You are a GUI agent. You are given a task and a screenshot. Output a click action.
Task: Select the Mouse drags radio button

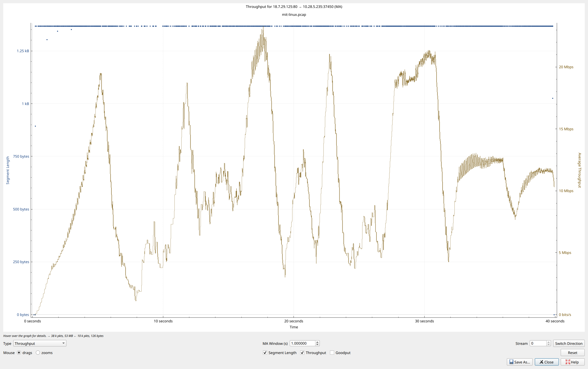tap(19, 353)
